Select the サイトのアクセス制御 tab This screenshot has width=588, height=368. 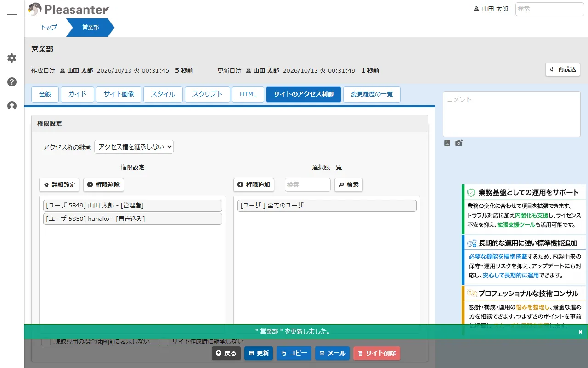(304, 94)
